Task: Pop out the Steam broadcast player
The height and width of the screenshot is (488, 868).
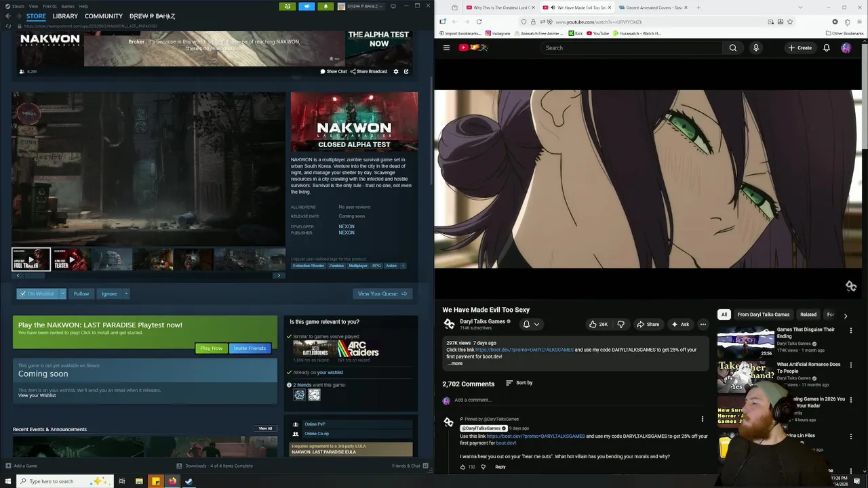Action: point(406,71)
